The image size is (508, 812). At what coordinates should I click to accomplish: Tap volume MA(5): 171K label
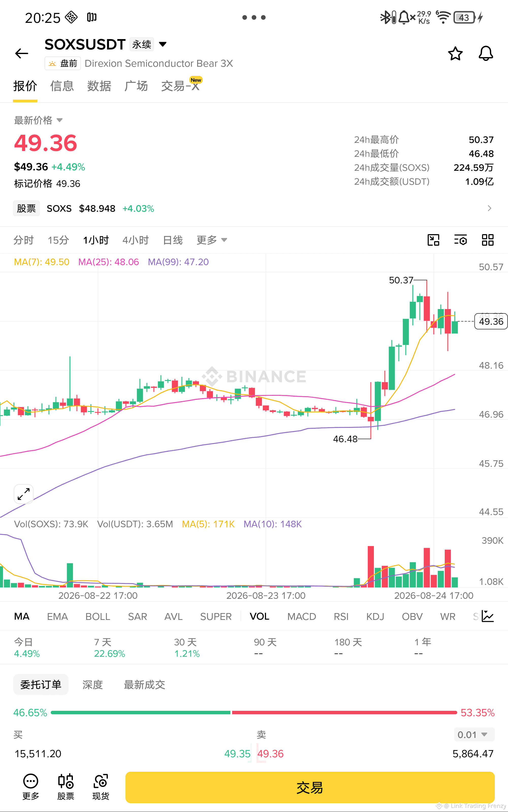[208, 524]
